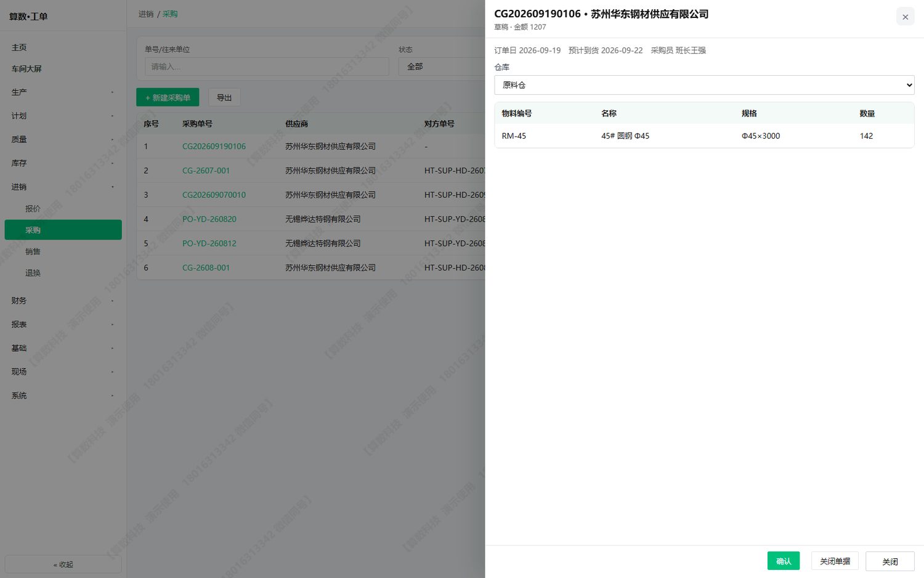Click the 算数·工单 app logo
The width and height of the screenshot is (924, 578).
(x=28, y=17)
